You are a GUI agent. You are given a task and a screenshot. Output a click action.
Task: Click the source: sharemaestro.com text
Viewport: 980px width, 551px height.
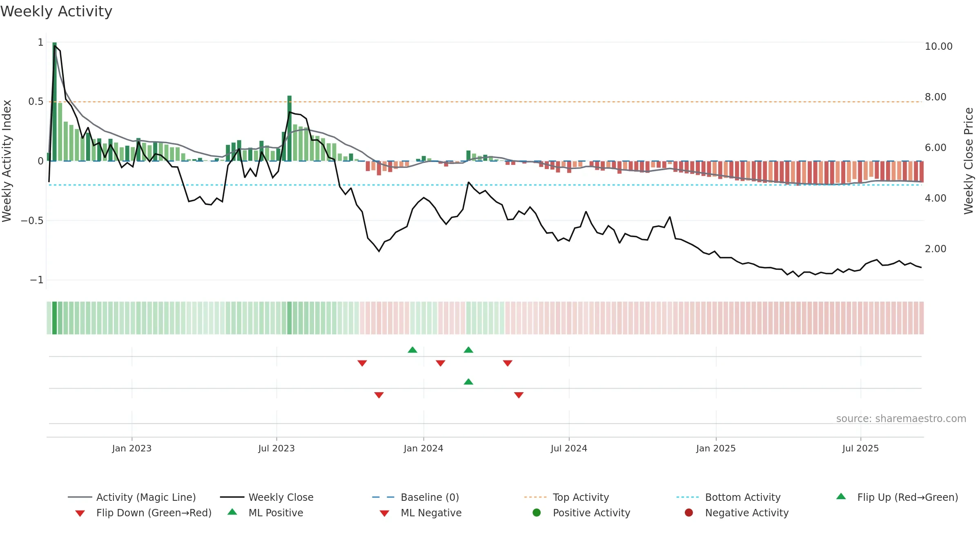(x=901, y=419)
